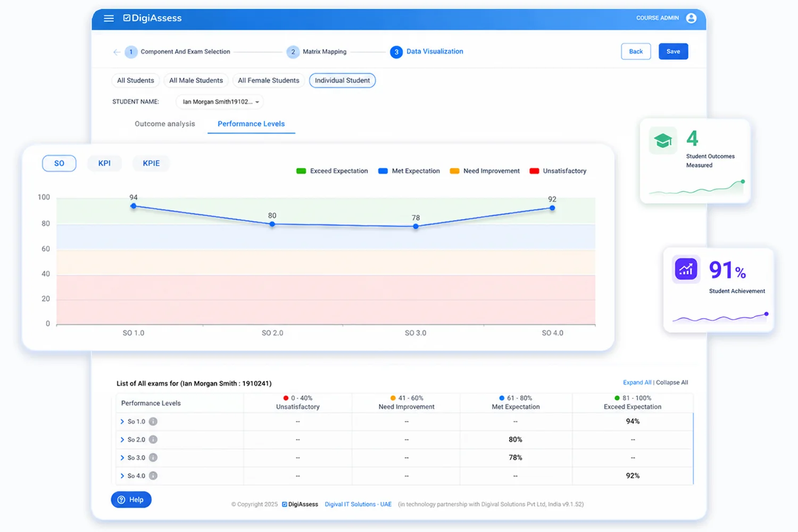This screenshot has height=532, width=798.
Task: Open the Student Name dropdown
Action: 220,102
